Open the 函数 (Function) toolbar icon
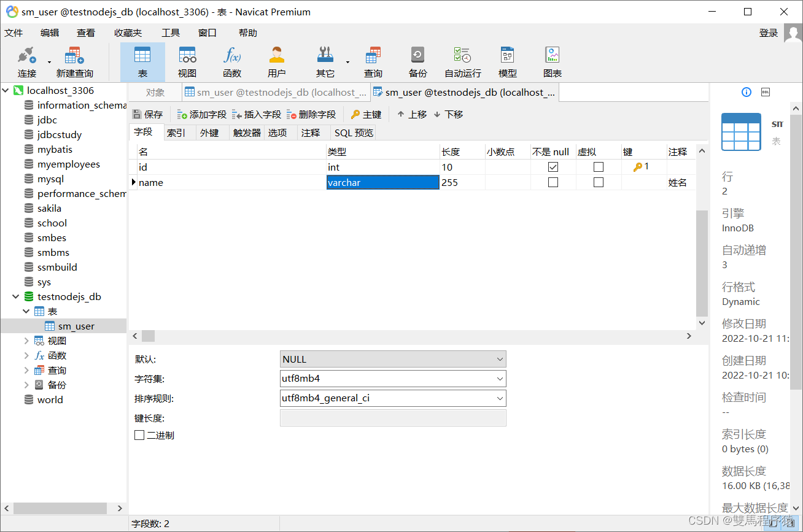The height and width of the screenshot is (532, 803). [232, 62]
